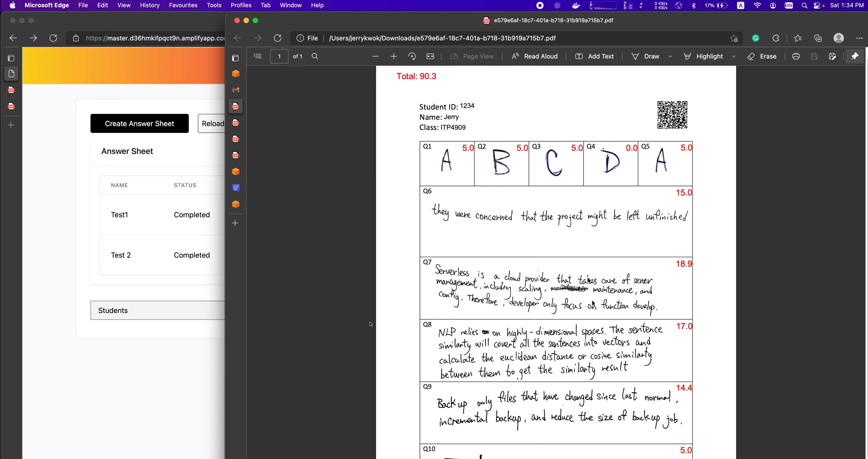
Task: Click the Save As icon in PDF toolbar
Action: tap(832, 56)
